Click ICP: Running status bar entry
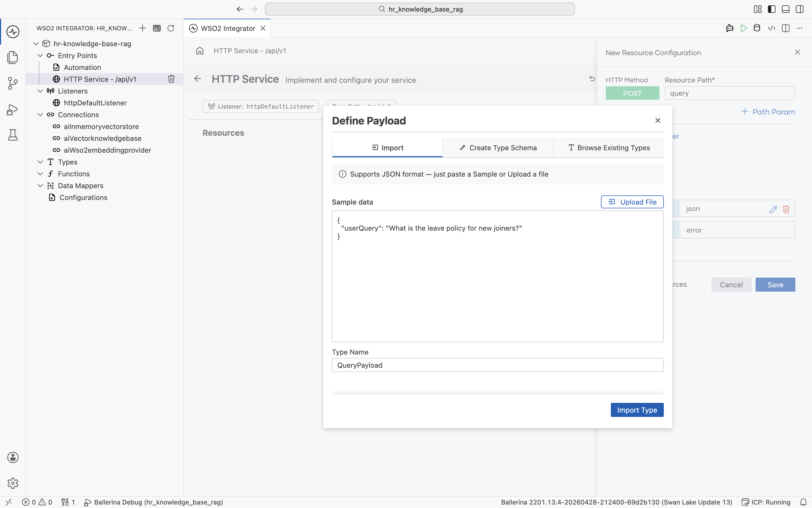Screen dimensions: 812x508 click(766, 502)
